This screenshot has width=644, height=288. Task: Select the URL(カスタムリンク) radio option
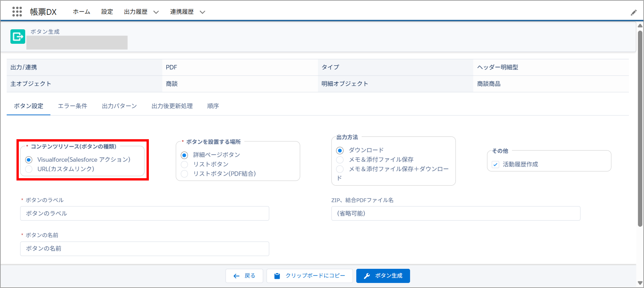29,169
